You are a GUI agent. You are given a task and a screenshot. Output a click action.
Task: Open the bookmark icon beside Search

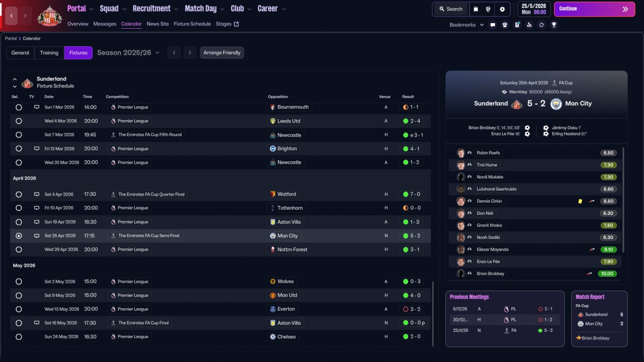click(x=476, y=9)
